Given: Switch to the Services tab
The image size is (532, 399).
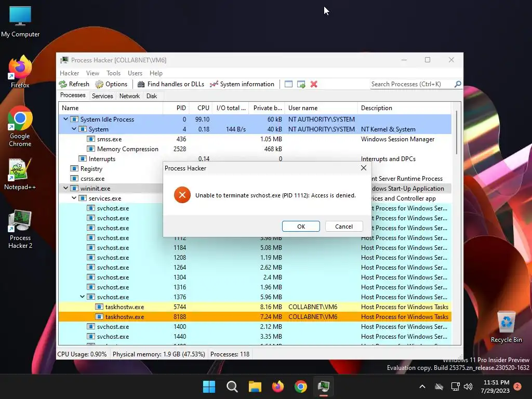Looking at the screenshot, I should 102,96.
